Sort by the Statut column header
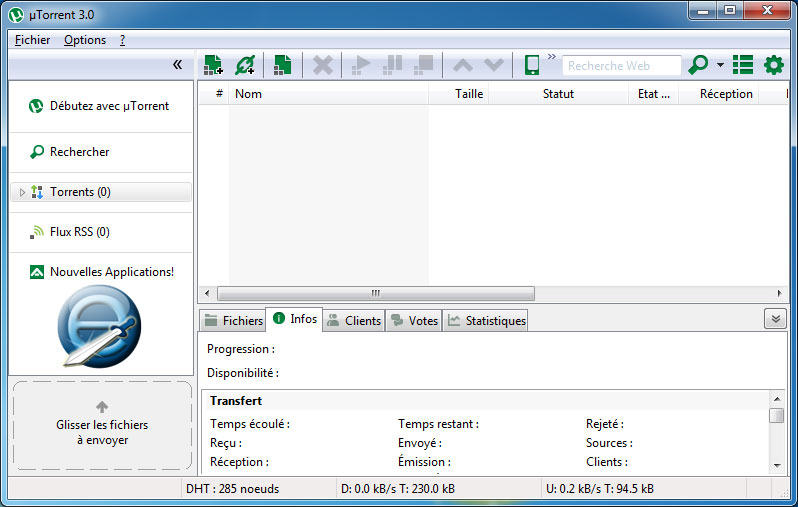Viewport: 798px width, 507px height. 558,94
